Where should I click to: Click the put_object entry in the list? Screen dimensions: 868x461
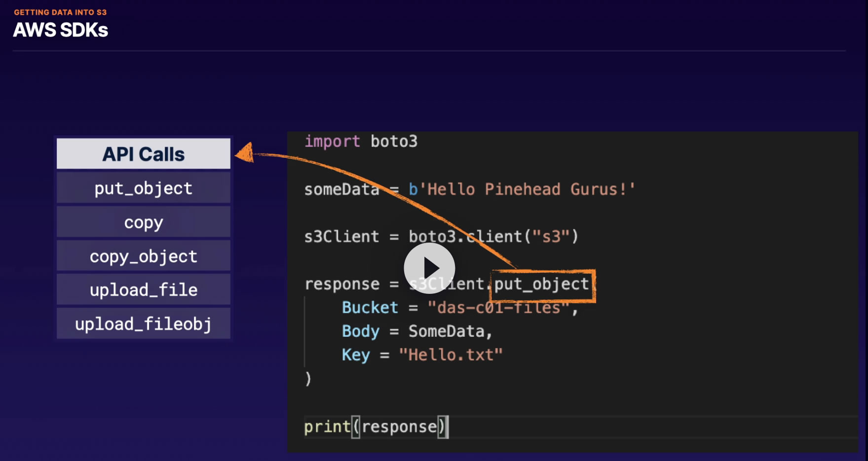point(143,188)
